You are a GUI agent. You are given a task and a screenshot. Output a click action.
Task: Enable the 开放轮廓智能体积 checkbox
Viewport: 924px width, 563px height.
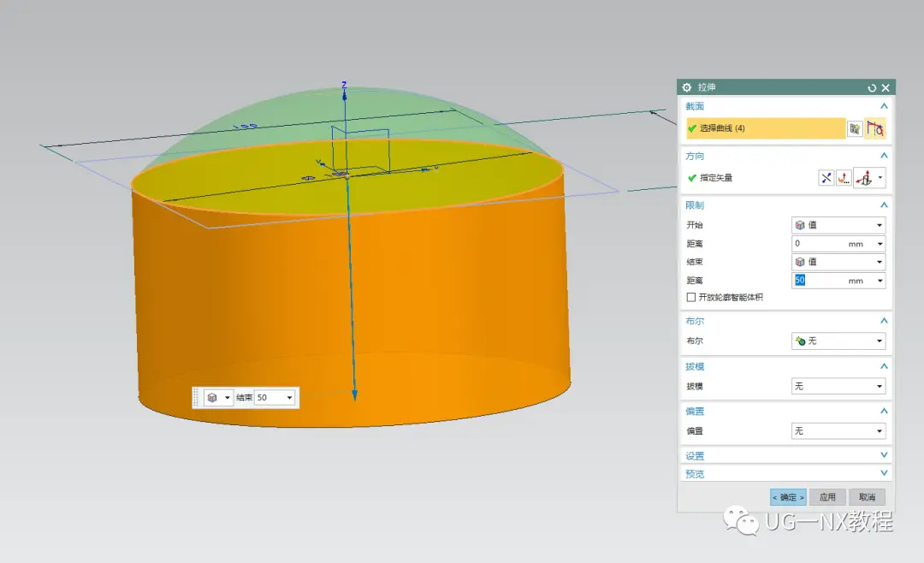click(691, 297)
